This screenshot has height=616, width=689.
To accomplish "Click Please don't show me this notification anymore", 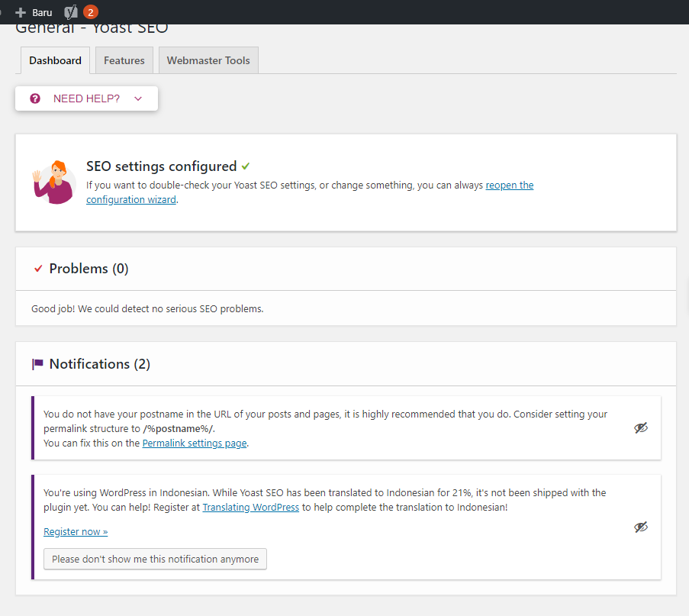I will click(x=155, y=559).
